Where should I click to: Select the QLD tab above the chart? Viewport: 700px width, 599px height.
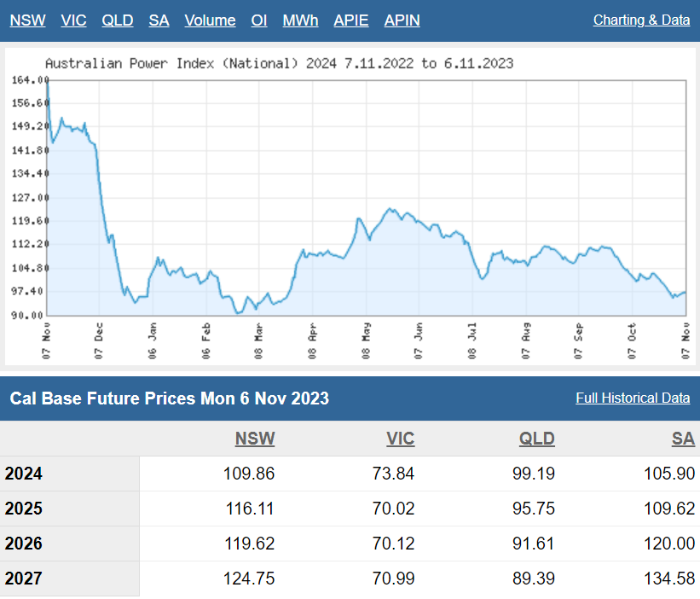point(118,20)
